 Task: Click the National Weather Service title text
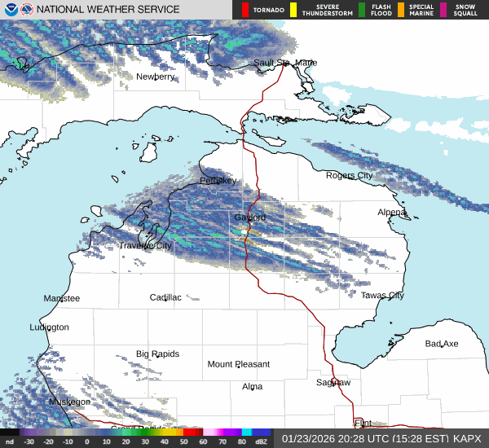coord(109,10)
